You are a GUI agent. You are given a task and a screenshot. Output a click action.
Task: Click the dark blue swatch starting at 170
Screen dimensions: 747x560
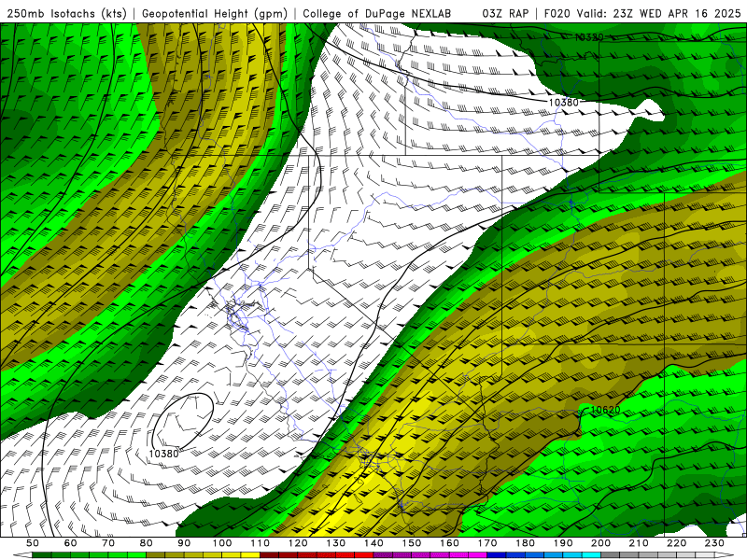497,555
